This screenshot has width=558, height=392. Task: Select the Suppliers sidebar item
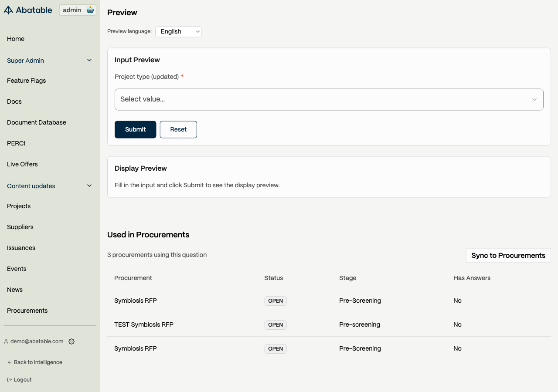[20, 227]
